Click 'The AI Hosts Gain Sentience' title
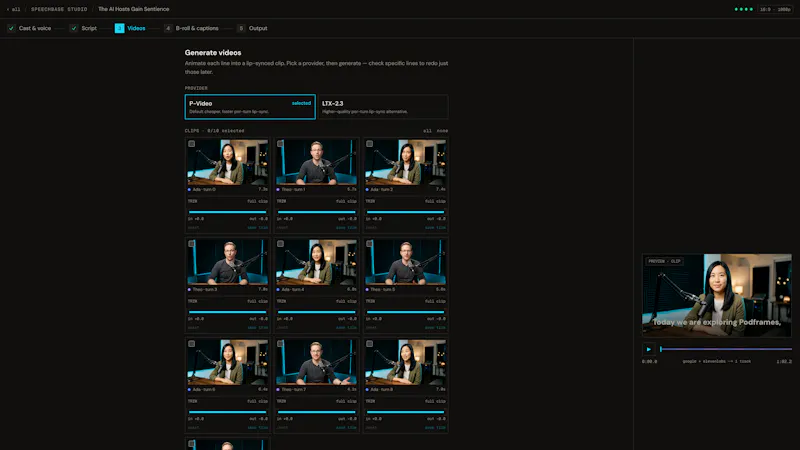Screen dimensions: 800x450 [134, 9]
